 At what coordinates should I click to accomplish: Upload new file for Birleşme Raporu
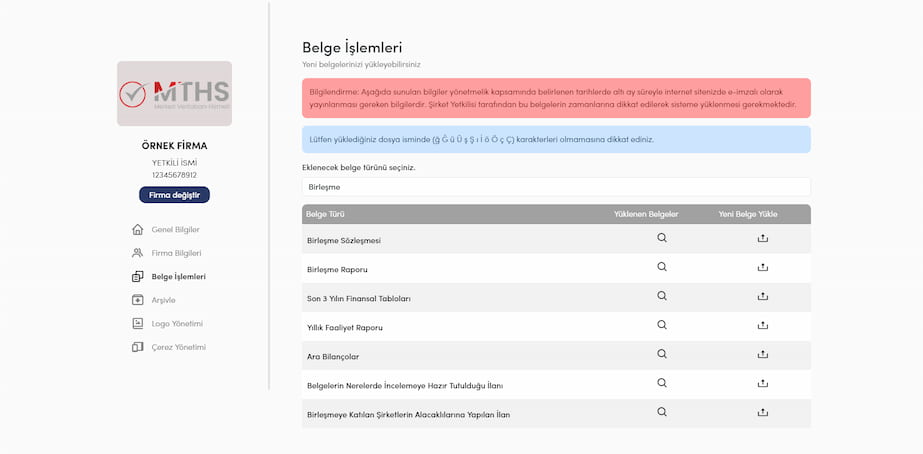coord(763,267)
